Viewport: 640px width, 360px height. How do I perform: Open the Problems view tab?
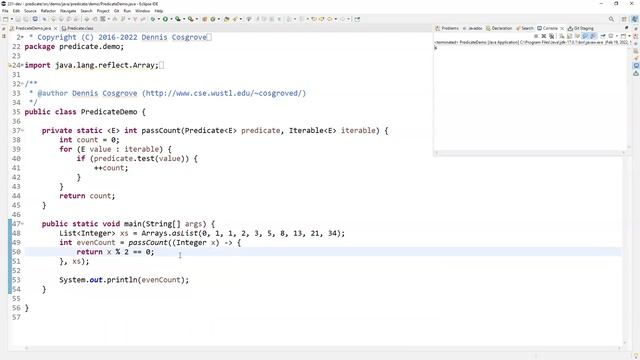(447, 29)
